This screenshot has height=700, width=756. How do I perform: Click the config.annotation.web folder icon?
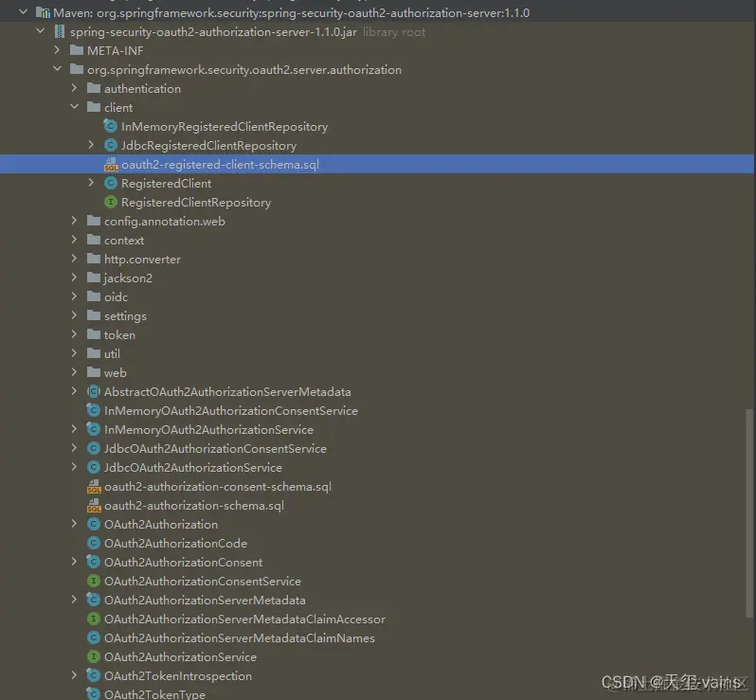pyautogui.click(x=94, y=221)
